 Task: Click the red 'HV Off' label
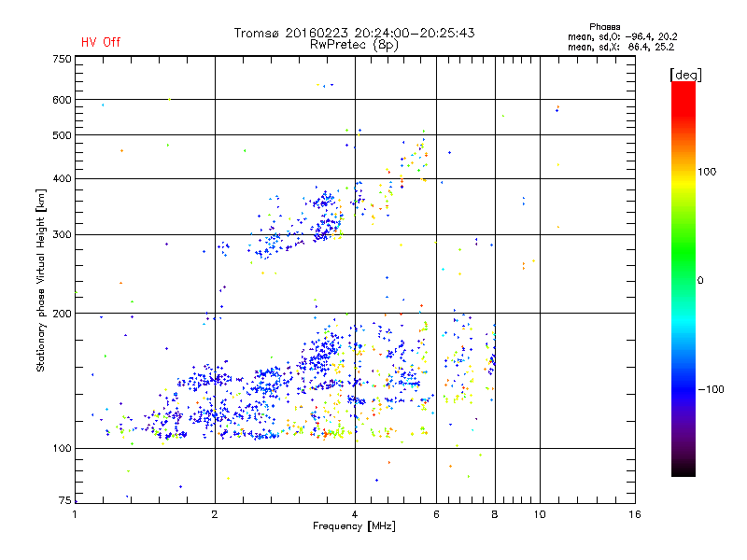101,42
